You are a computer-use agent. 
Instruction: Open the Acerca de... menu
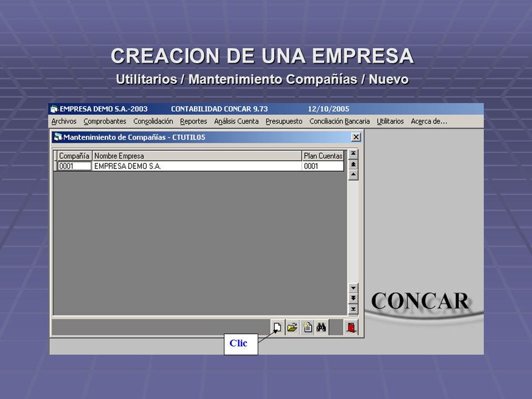tap(429, 121)
